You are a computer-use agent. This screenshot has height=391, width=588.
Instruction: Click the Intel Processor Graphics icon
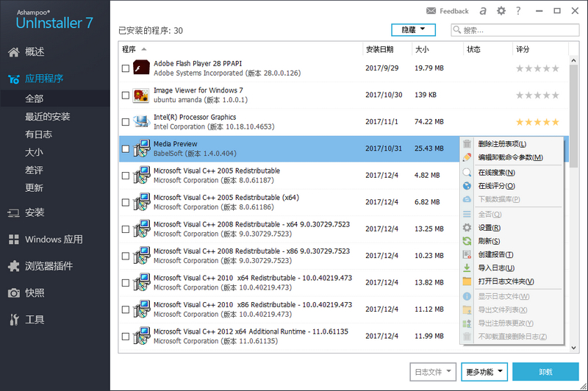pyautogui.click(x=141, y=121)
